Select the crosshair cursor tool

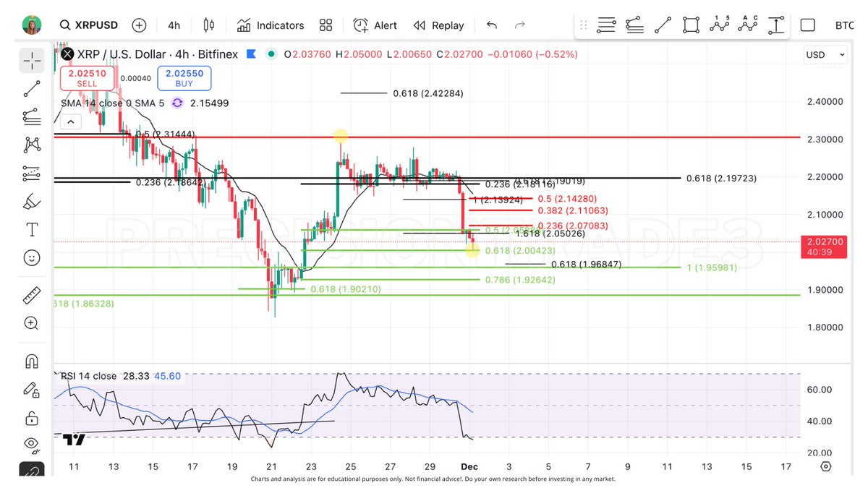click(32, 61)
